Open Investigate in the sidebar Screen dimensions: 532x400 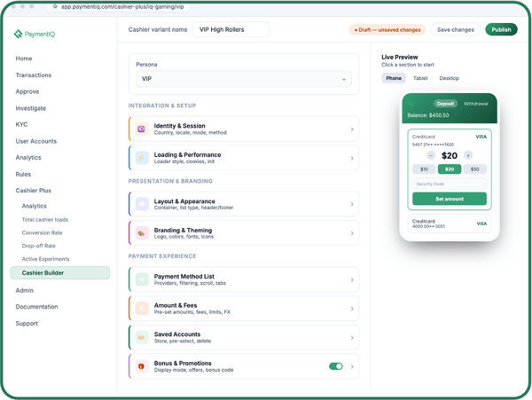point(30,108)
